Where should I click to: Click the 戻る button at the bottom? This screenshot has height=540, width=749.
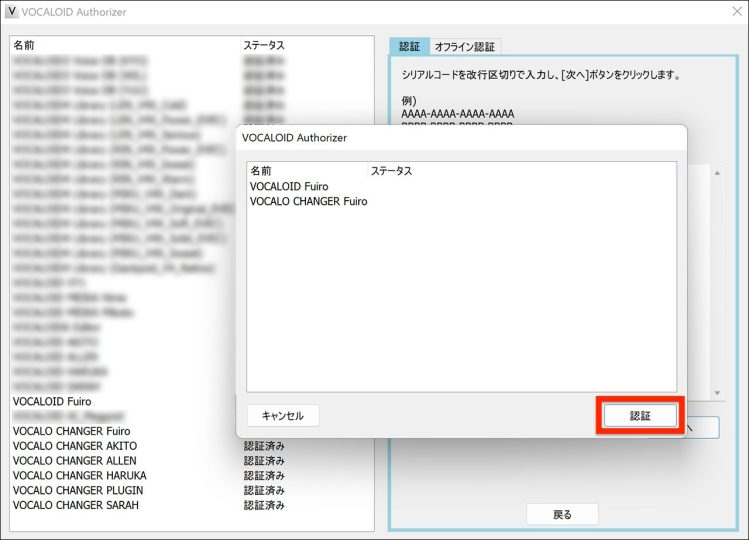tap(562, 514)
